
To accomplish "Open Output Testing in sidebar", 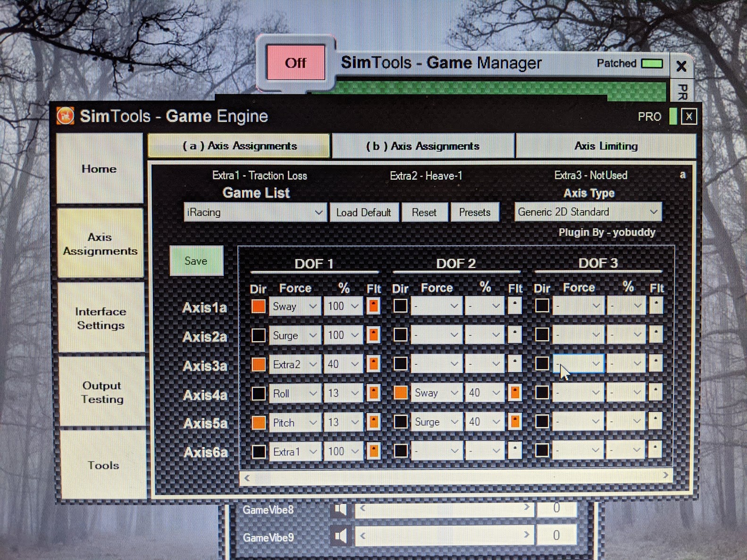I will [x=102, y=392].
